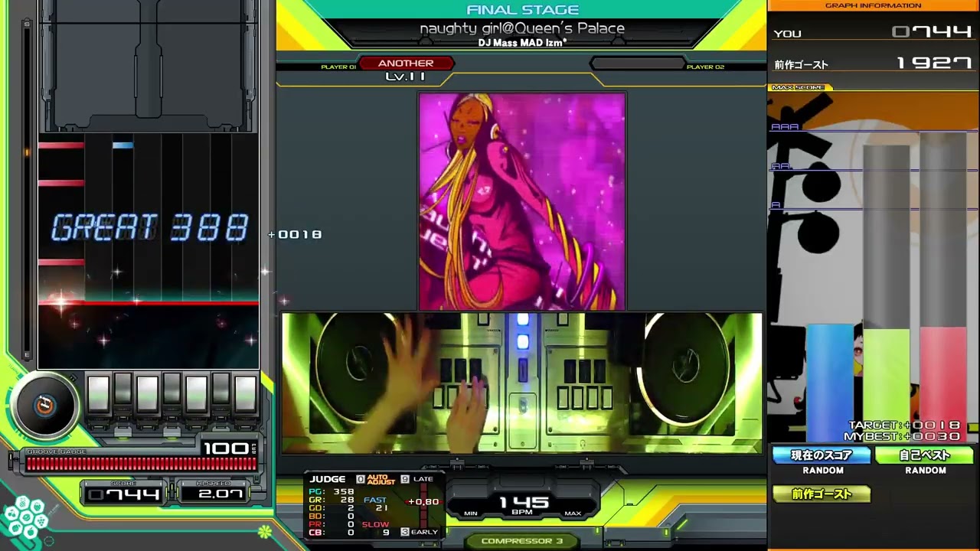Click the blue falling note
The height and width of the screenshot is (551, 980).
coord(122,145)
